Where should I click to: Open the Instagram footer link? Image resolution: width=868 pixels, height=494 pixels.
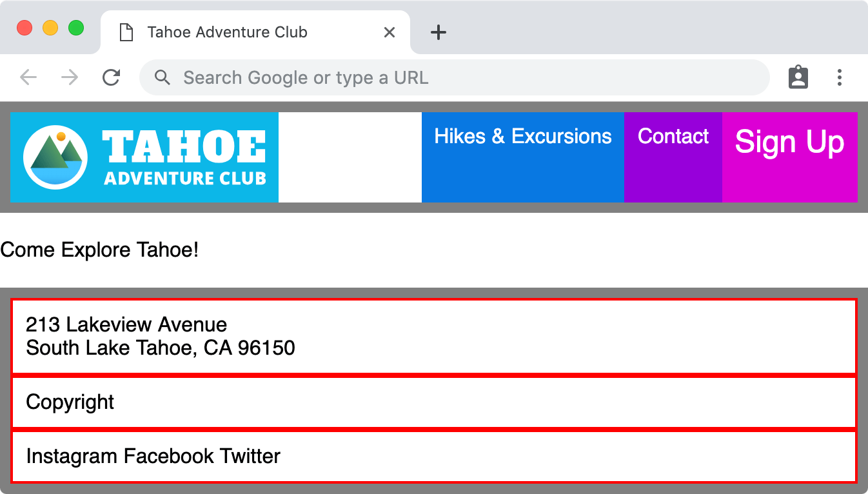72,457
